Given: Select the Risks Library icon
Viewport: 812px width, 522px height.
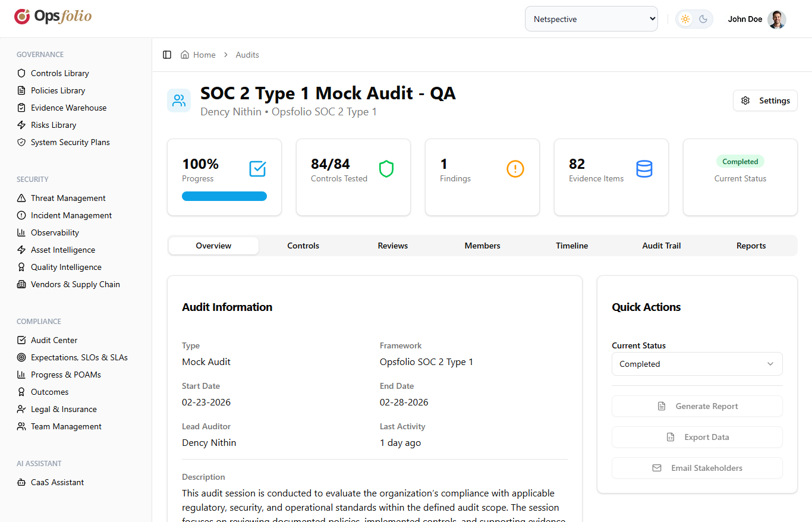Looking at the screenshot, I should click(21, 125).
